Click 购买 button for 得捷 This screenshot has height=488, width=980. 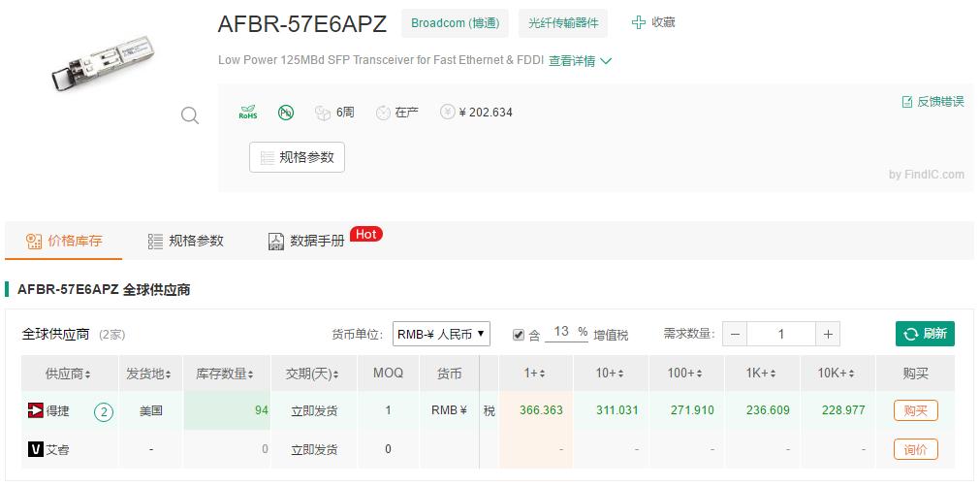click(x=916, y=410)
